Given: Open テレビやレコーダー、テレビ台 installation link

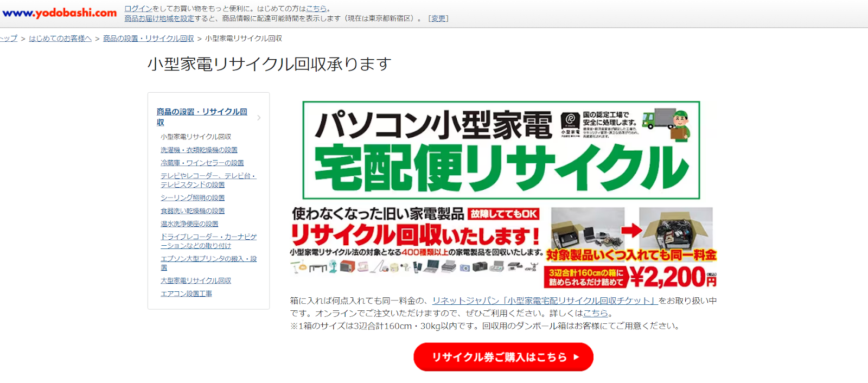Looking at the screenshot, I should (208, 180).
